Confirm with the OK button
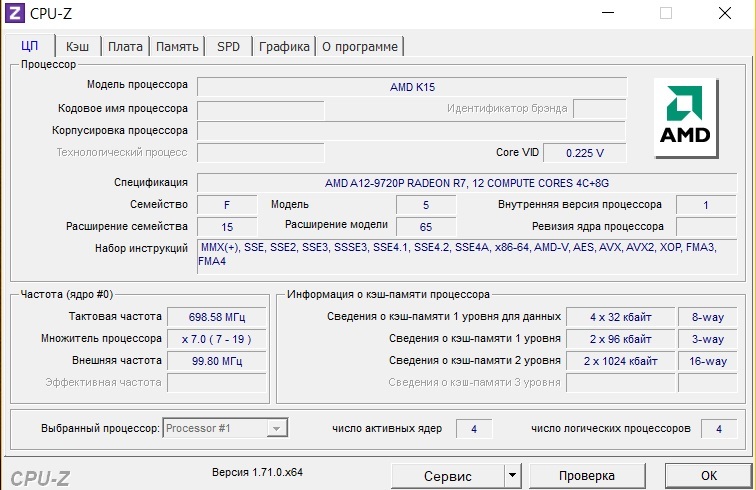 point(708,475)
